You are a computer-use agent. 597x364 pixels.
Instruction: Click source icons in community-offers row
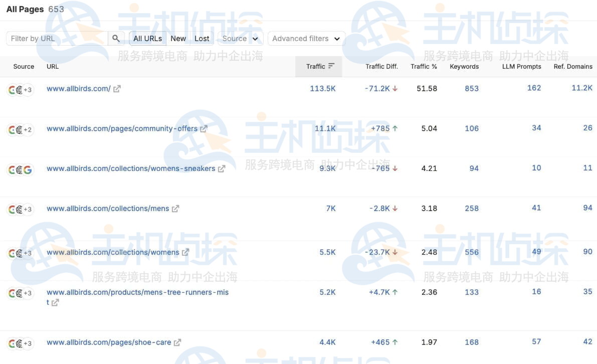point(20,130)
